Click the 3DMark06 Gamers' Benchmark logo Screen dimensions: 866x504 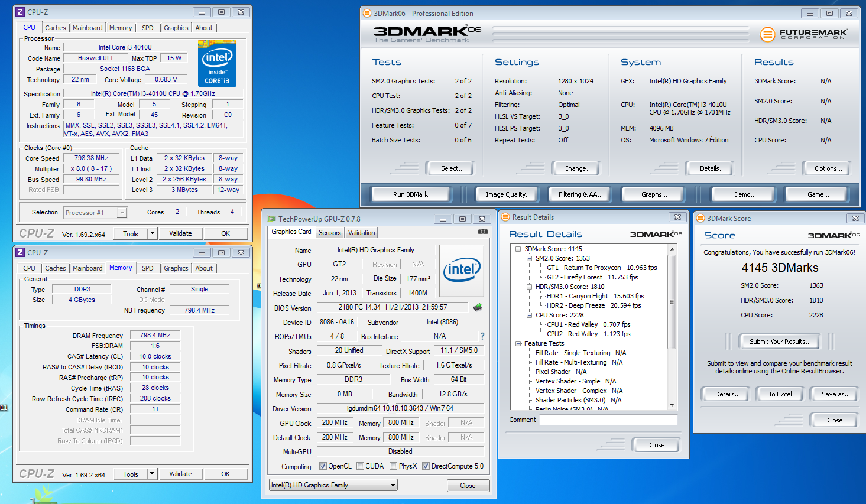(427, 34)
